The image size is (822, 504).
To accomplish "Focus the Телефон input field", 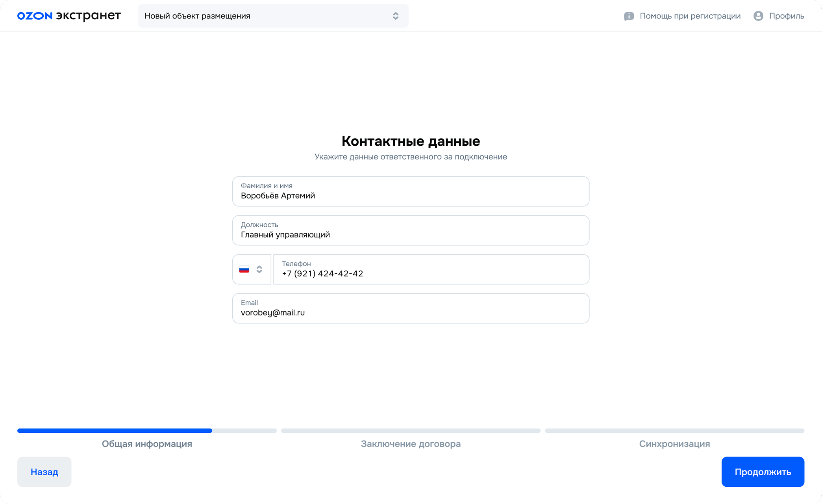I will coord(431,270).
